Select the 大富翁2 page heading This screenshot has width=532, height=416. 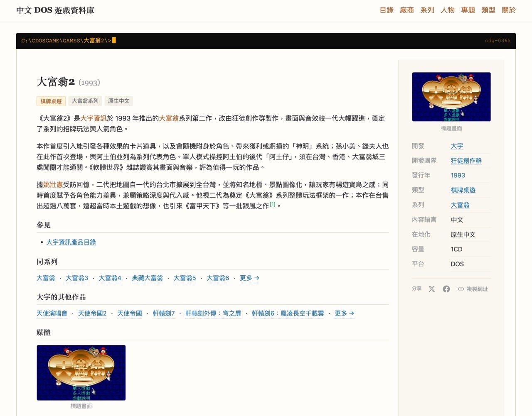coord(56,82)
